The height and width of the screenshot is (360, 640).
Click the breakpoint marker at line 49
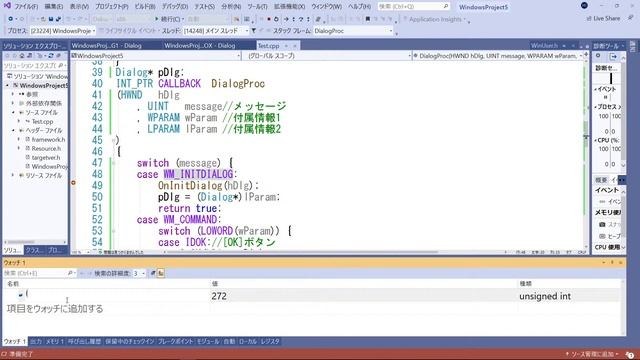pyautogui.click(x=73, y=182)
